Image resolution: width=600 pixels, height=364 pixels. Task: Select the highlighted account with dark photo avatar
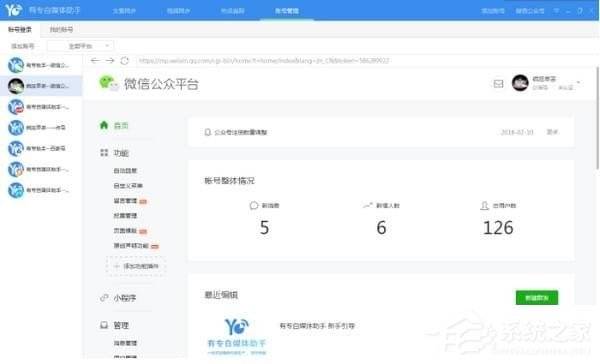click(41, 86)
